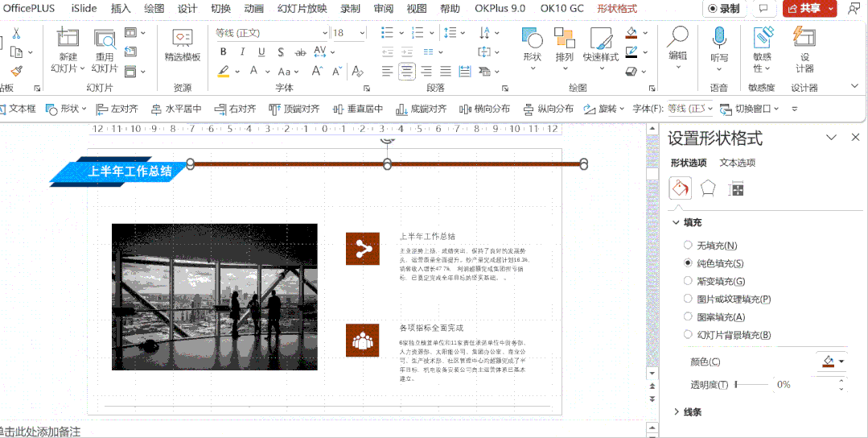868x438 pixels.
Task: Toggle Italic formatting
Action: 242,52
